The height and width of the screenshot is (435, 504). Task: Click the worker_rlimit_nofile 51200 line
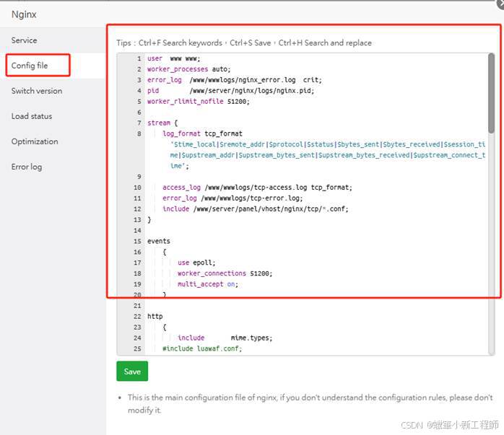tap(199, 102)
